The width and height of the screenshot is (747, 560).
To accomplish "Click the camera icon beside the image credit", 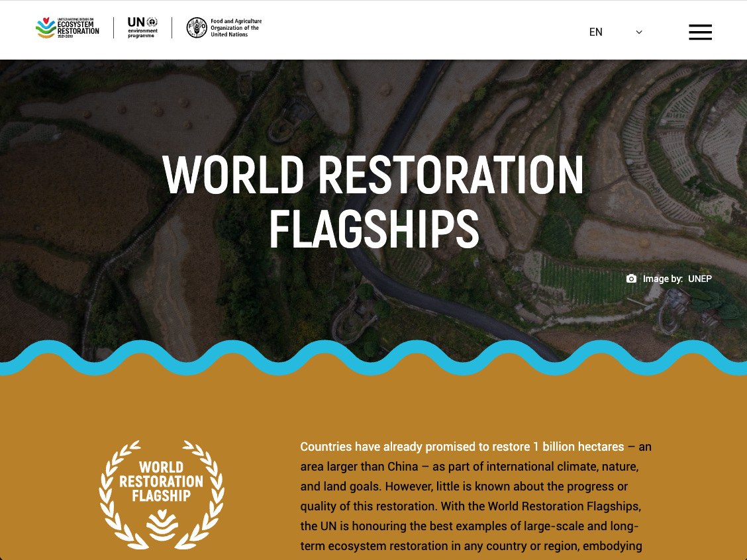I will [631, 279].
